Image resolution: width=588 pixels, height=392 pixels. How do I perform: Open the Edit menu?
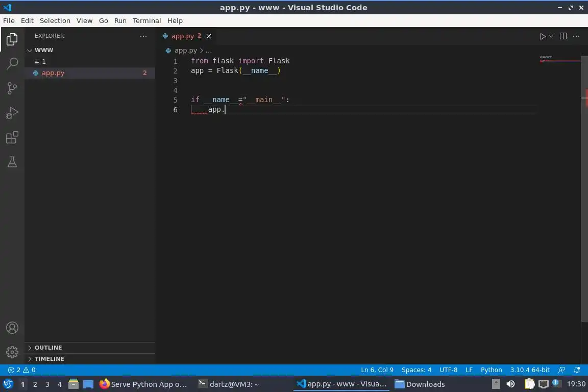coord(27,20)
